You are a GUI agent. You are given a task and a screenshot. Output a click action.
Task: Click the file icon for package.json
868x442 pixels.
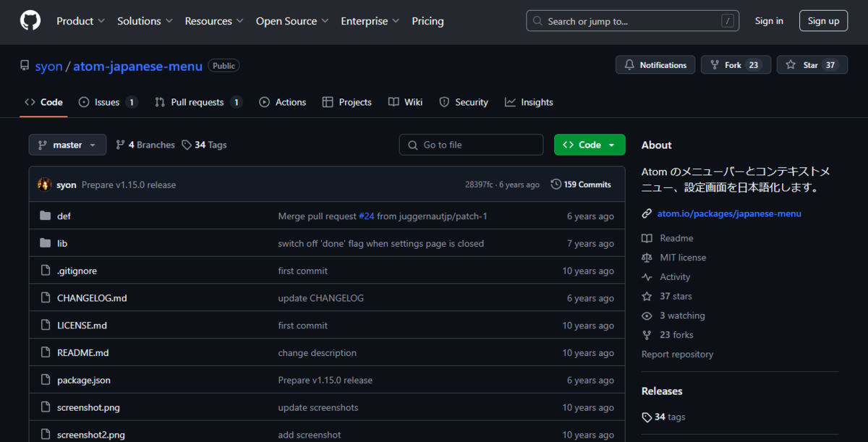[45, 381]
